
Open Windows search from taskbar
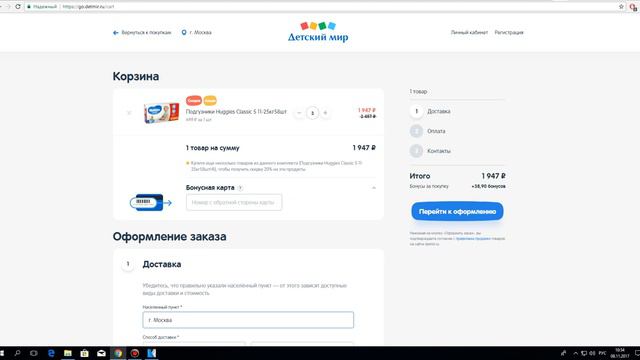point(17,353)
